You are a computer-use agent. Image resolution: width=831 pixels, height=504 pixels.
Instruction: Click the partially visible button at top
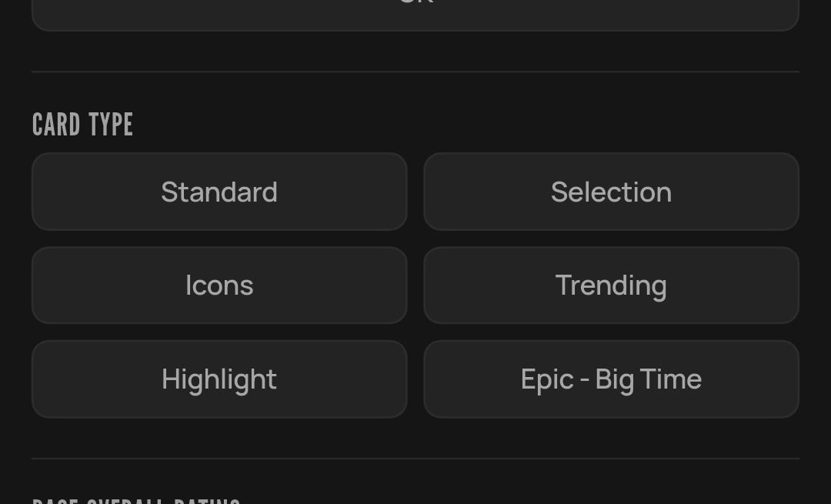tap(415, 15)
